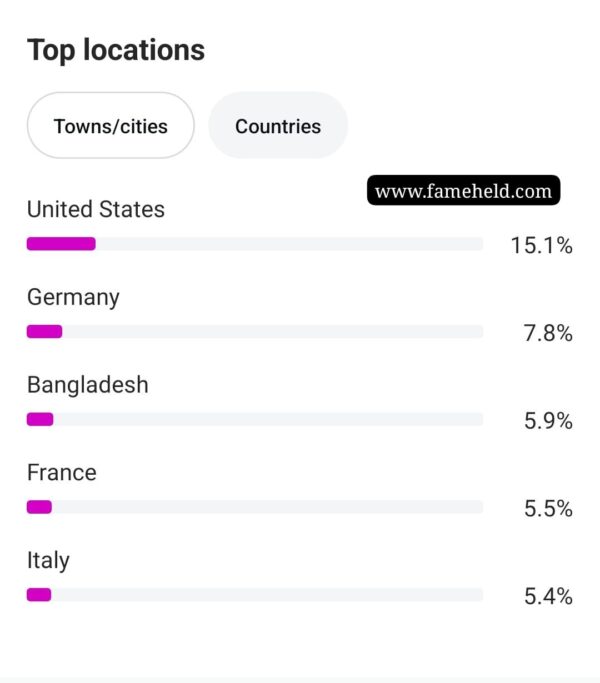600x683 pixels.
Task: Click the 5.9% value for Bangladesh
Action: 548,421
